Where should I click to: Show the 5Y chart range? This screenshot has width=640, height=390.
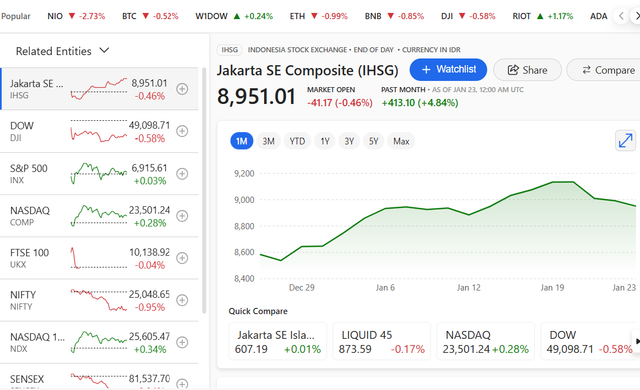click(x=373, y=141)
